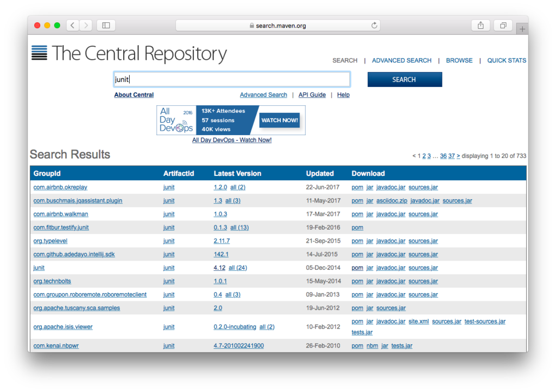
Task: Open ADVANCED SEARCH in top navigation
Action: [401, 60]
